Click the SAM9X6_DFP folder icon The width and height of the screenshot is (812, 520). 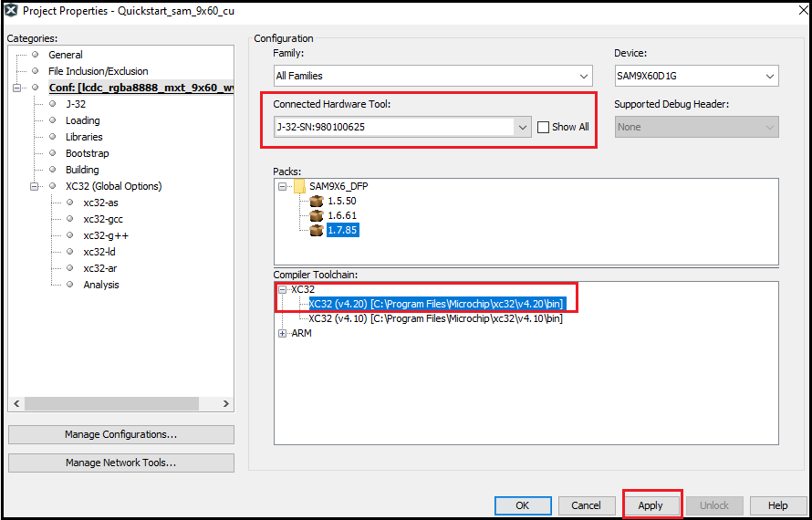coord(300,186)
